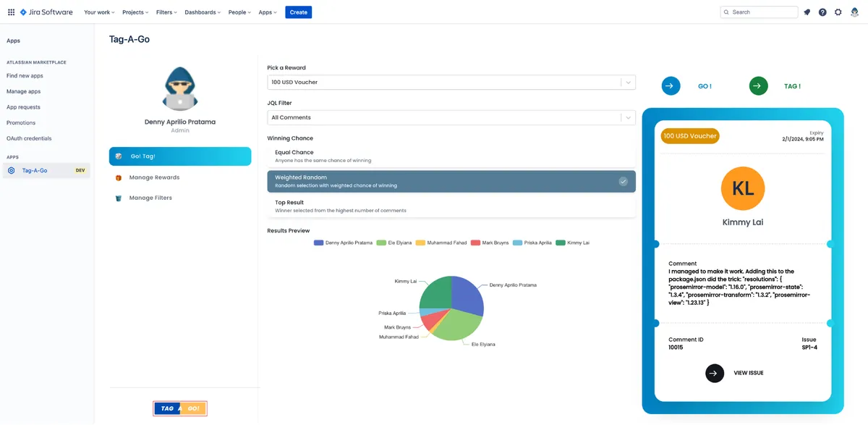Click the VIEW ISSUE link

tap(749, 373)
